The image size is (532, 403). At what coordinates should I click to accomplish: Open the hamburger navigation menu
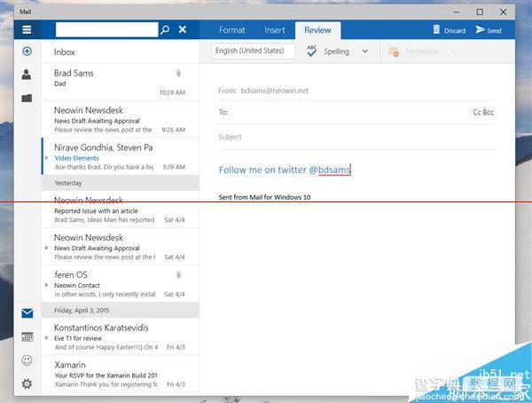(27, 29)
